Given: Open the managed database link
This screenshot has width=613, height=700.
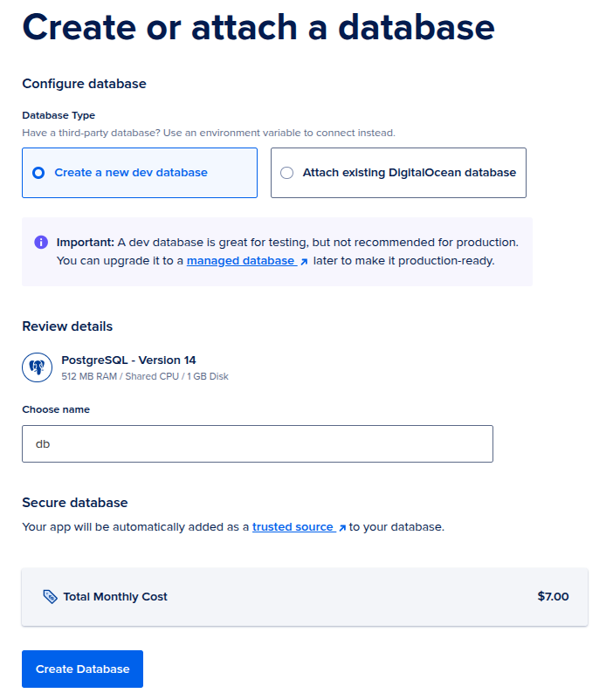Looking at the screenshot, I should click(x=240, y=261).
